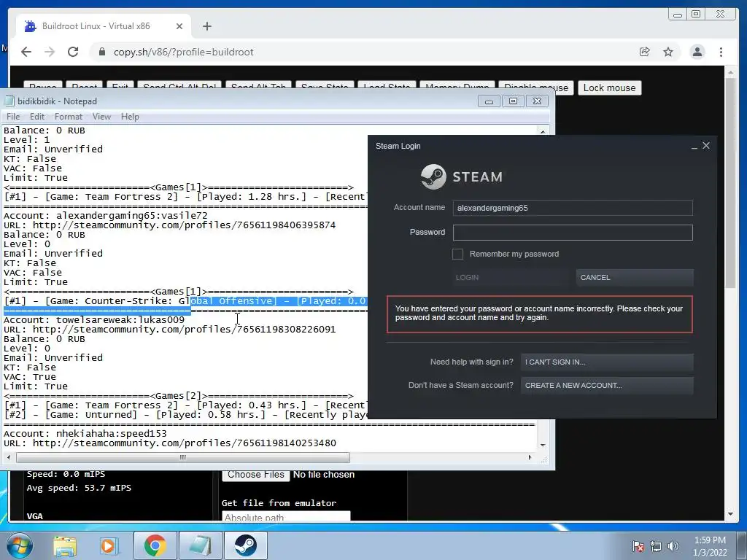Click the Steam LOGIN button
747x560 pixels.
click(511, 278)
